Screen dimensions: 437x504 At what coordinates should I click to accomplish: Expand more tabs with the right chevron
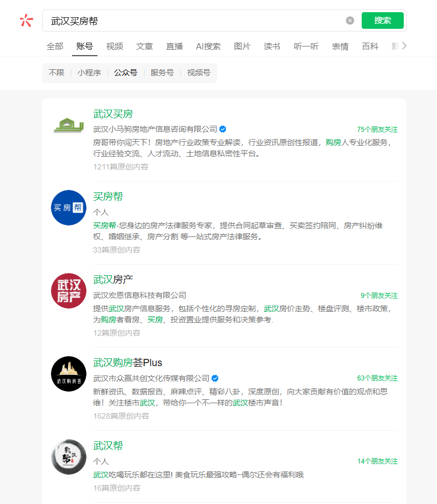tap(404, 46)
